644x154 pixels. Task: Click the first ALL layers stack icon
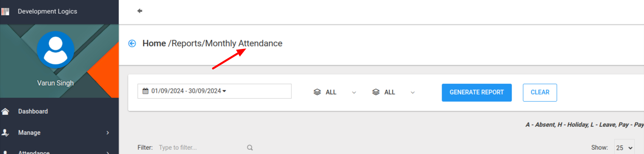(317, 92)
